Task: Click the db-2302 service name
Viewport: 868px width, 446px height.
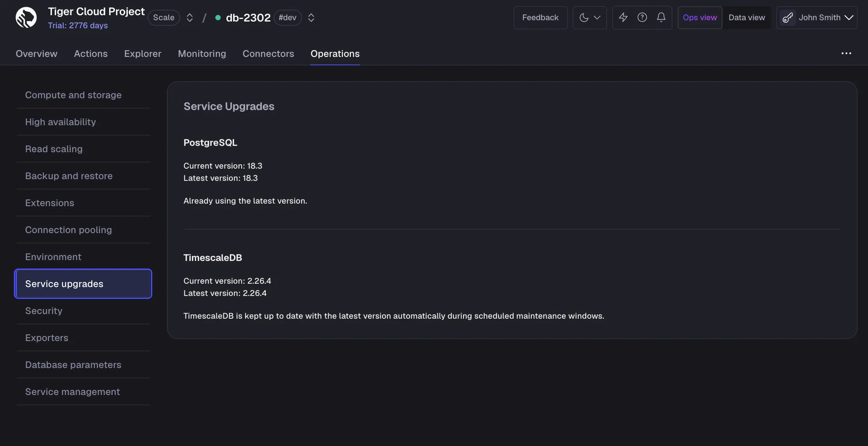Action: click(x=248, y=18)
